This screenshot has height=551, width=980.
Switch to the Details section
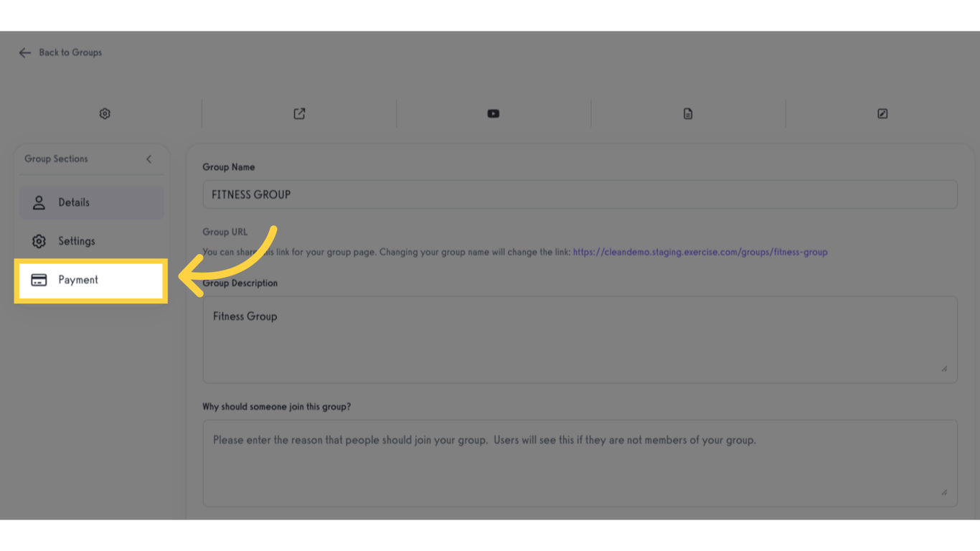(x=74, y=202)
